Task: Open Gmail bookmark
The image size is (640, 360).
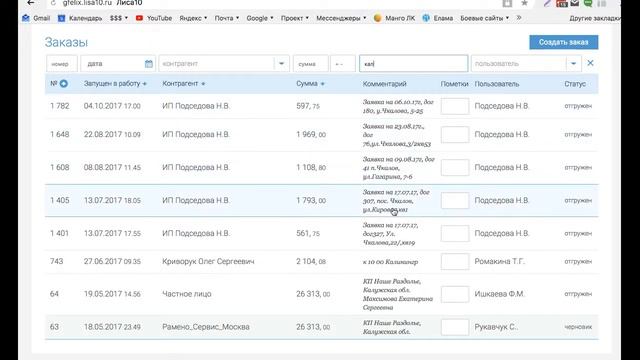Action: (x=36, y=18)
